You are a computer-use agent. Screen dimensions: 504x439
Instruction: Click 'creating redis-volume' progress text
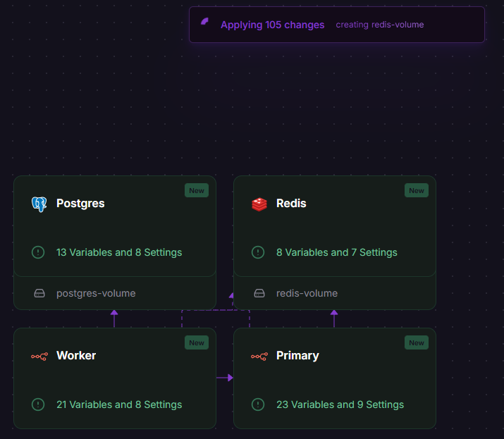point(380,25)
